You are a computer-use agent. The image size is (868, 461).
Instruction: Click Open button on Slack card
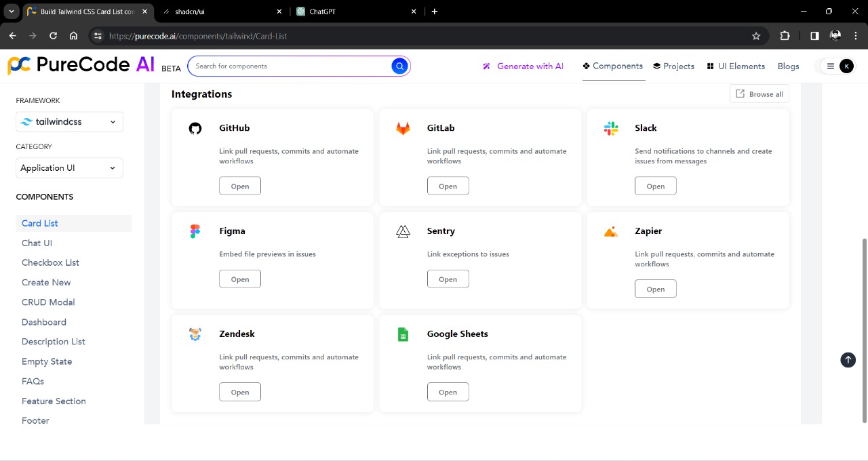(656, 186)
